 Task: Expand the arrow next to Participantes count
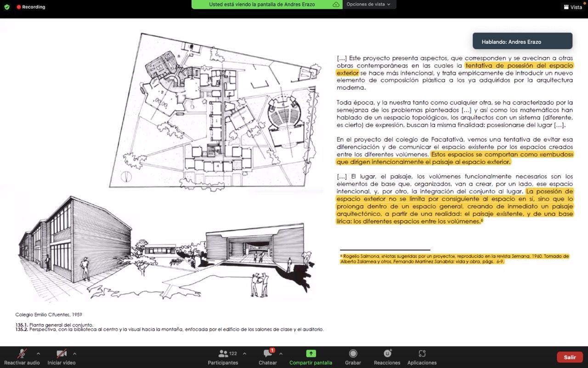pos(244,353)
